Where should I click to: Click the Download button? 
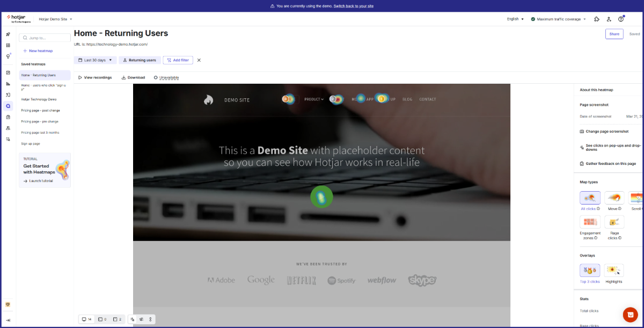pos(133,77)
